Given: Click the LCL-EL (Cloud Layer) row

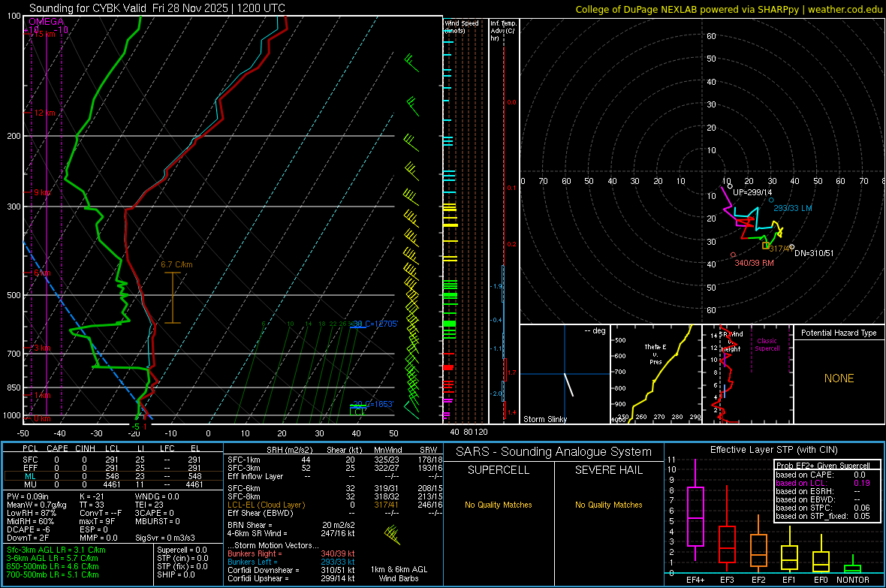Looking at the screenshot, I should [335, 505].
